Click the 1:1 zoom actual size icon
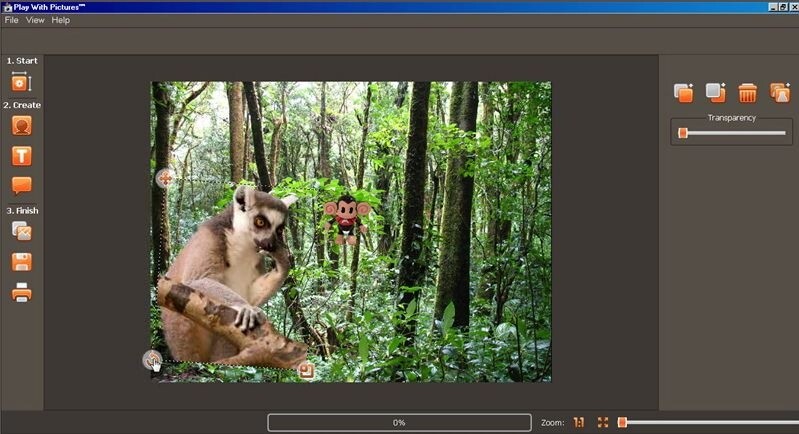799x434 pixels. click(579, 422)
